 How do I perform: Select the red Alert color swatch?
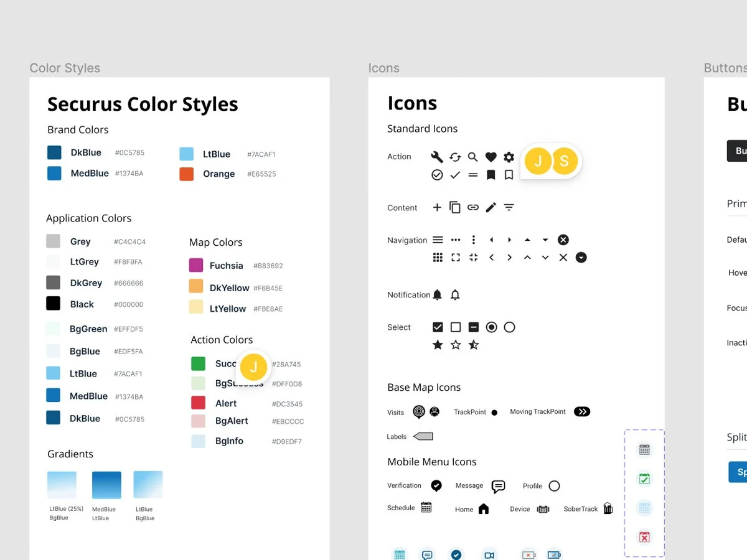(198, 403)
